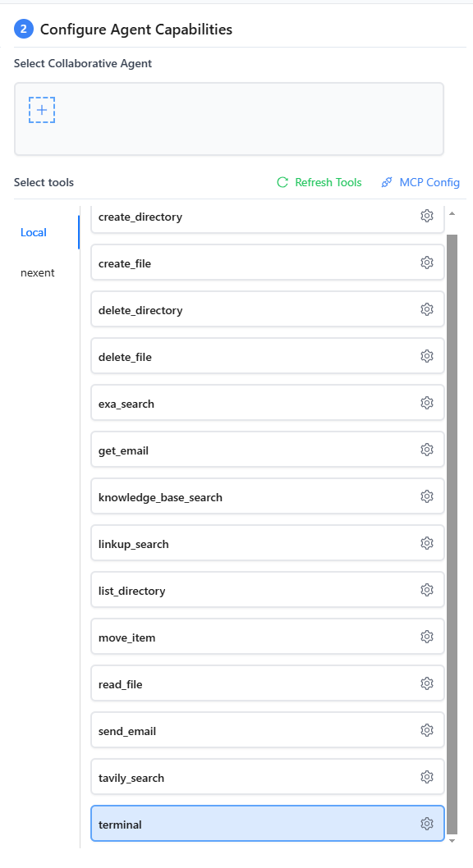Click the Refresh Tools link
The image size is (473, 868).
click(x=326, y=182)
